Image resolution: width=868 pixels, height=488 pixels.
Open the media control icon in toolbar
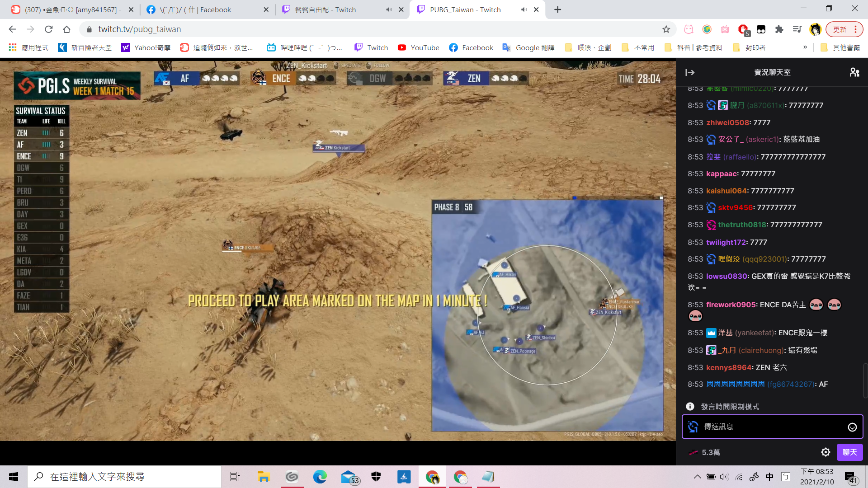pyautogui.click(x=797, y=29)
